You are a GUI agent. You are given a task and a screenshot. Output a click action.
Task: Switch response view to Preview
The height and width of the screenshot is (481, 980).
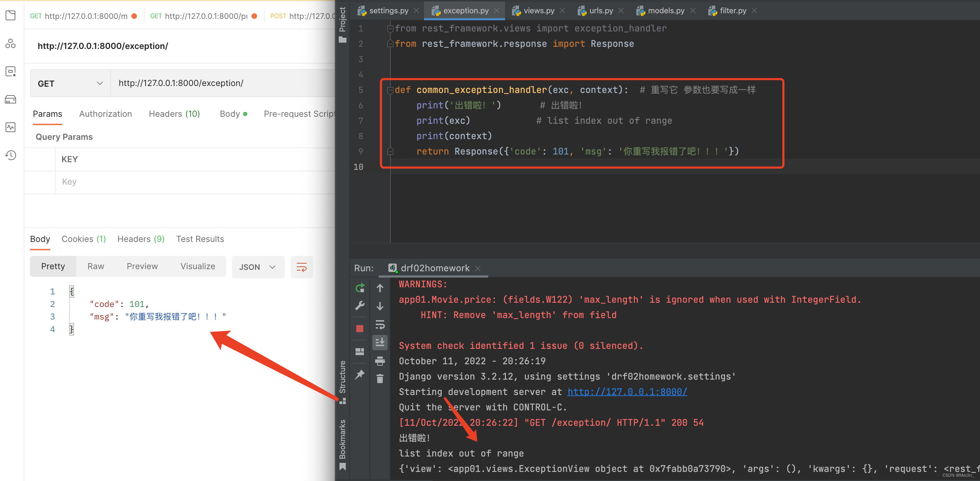pyautogui.click(x=142, y=267)
